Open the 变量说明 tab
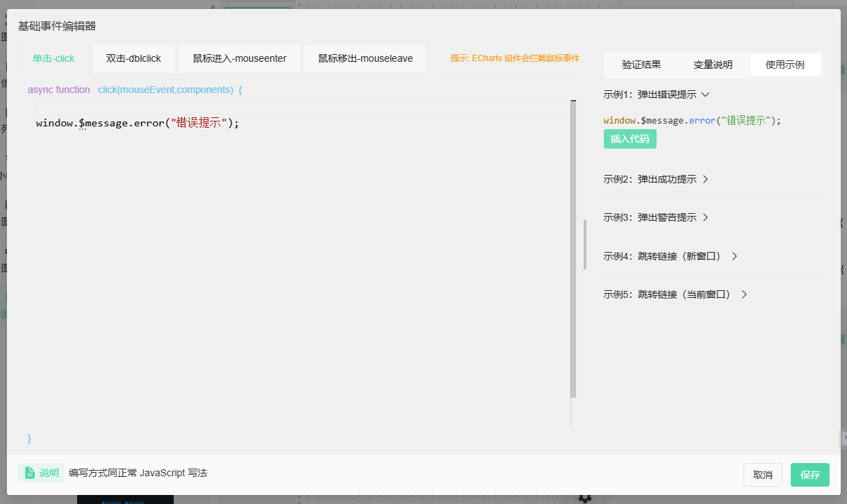 pyautogui.click(x=713, y=65)
